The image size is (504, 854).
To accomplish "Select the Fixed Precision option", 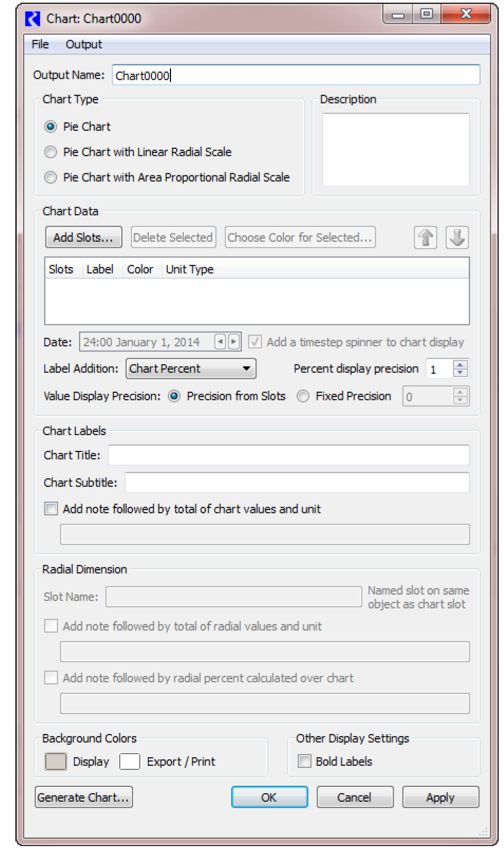I will coord(303,396).
